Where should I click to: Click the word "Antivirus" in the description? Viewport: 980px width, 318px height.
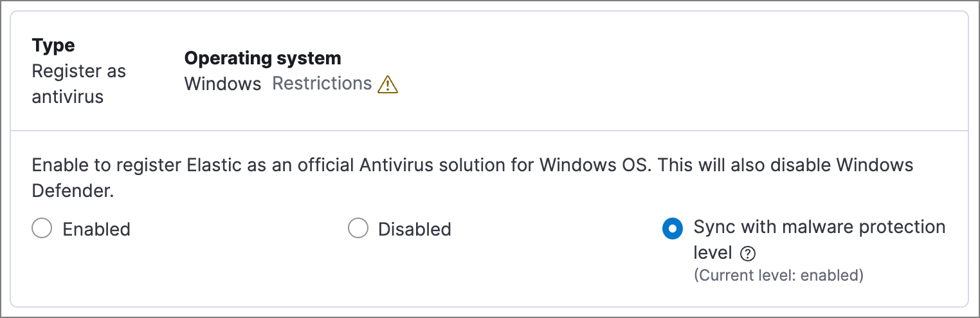399,165
